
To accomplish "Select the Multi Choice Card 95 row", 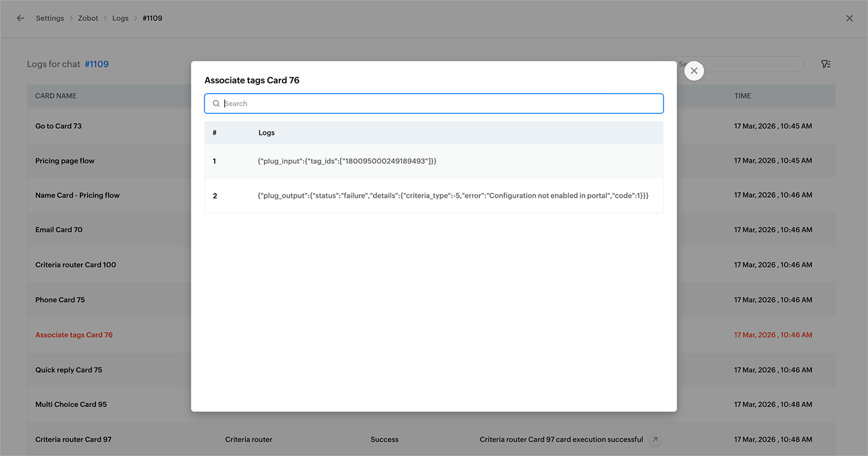I will (431, 404).
